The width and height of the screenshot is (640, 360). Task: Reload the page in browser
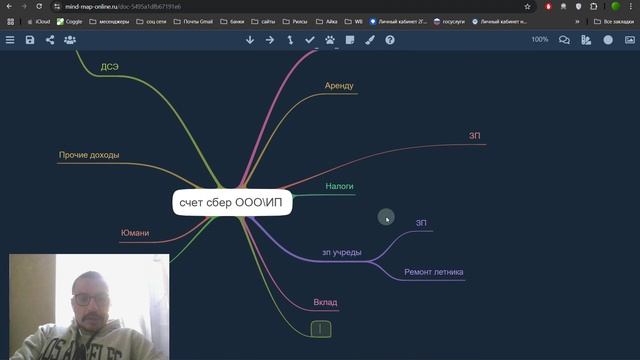pyautogui.click(x=39, y=7)
